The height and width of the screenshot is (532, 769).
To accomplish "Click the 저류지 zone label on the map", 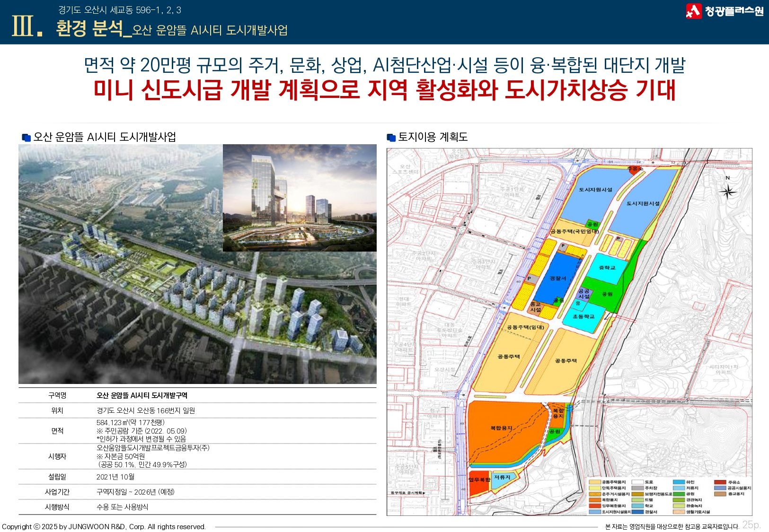I will (502, 477).
